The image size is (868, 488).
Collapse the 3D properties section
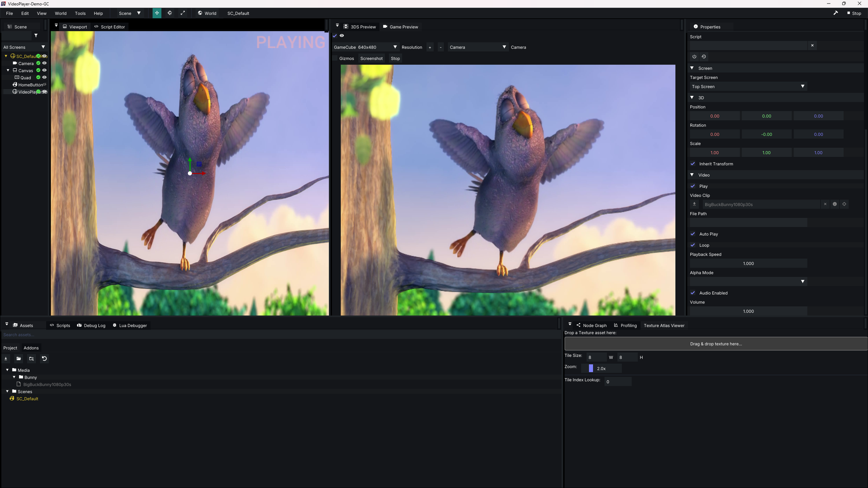pyautogui.click(x=692, y=98)
